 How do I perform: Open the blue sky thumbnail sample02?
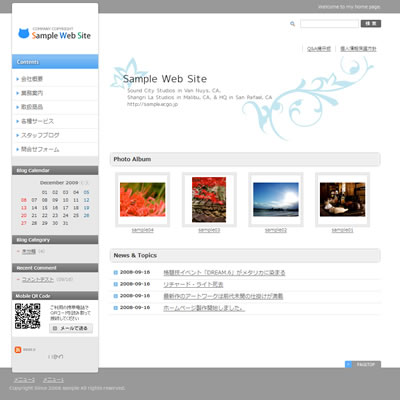click(x=276, y=199)
